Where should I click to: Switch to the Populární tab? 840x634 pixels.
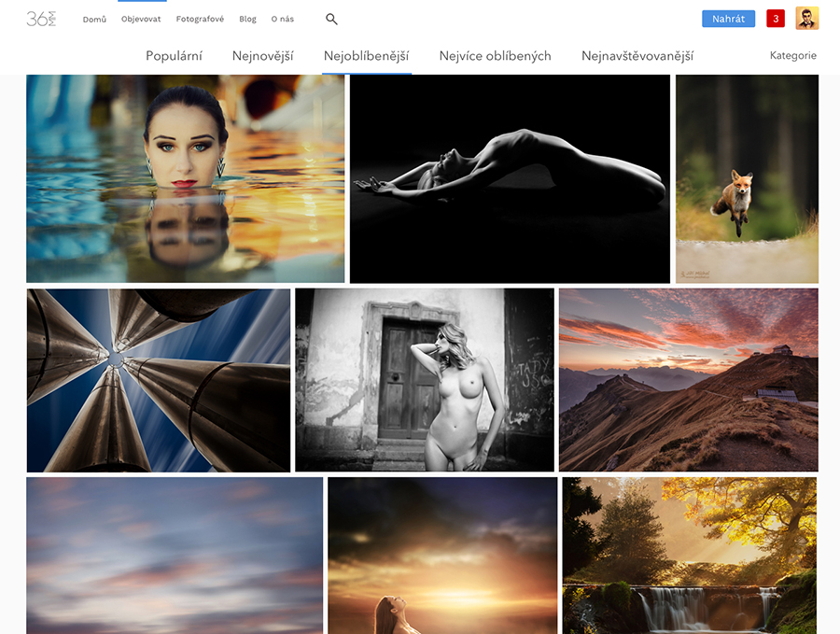(x=174, y=56)
